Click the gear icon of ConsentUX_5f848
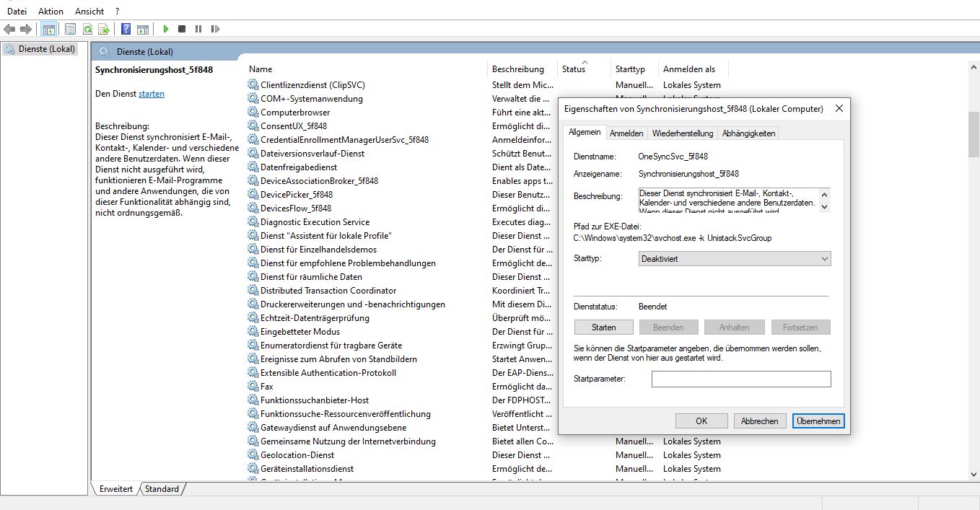The width and height of the screenshot is (980, 510). (253, 126)
